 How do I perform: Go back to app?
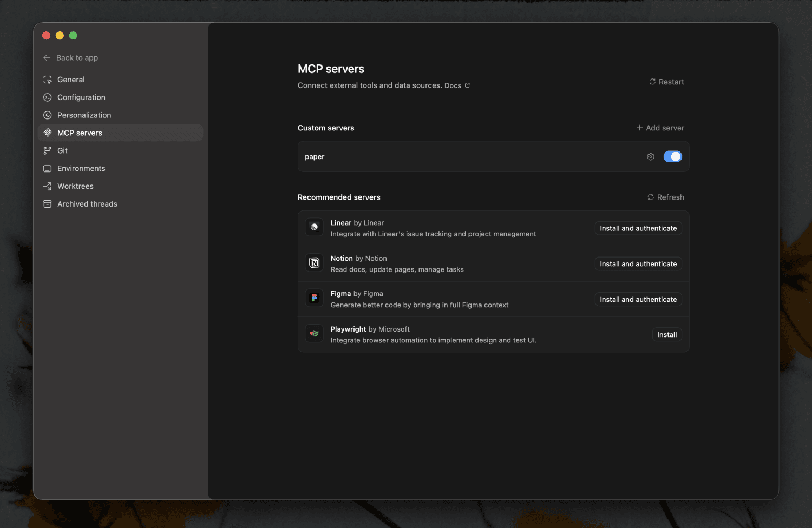point(71,58)
